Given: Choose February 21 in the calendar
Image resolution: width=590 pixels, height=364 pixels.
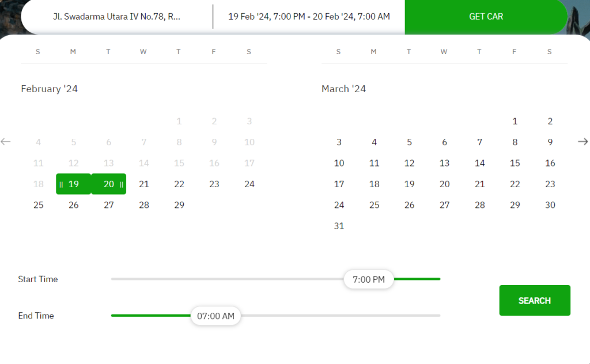Looking at the screenshot, I should (143, 184).
